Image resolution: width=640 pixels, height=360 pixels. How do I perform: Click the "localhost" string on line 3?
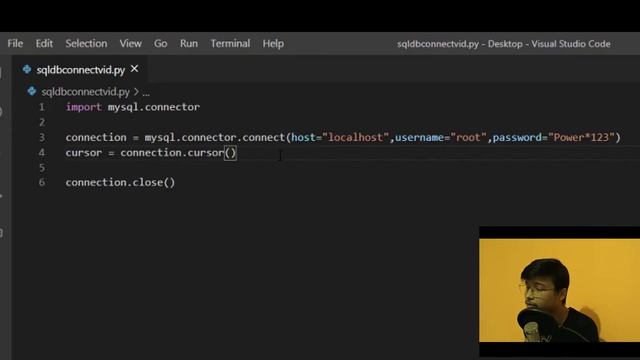356,137
